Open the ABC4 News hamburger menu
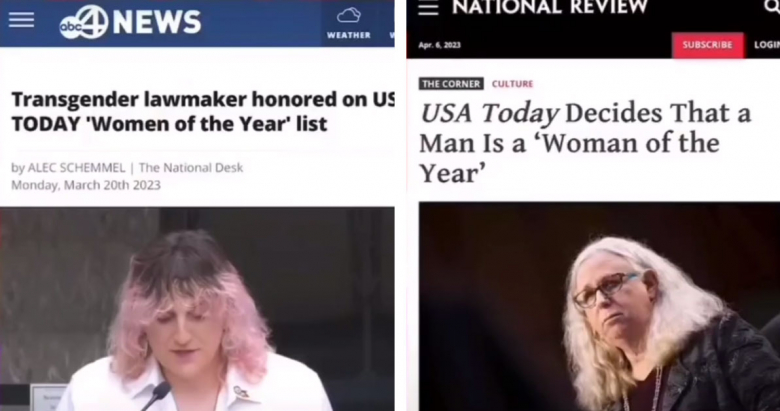 point(21,20)
